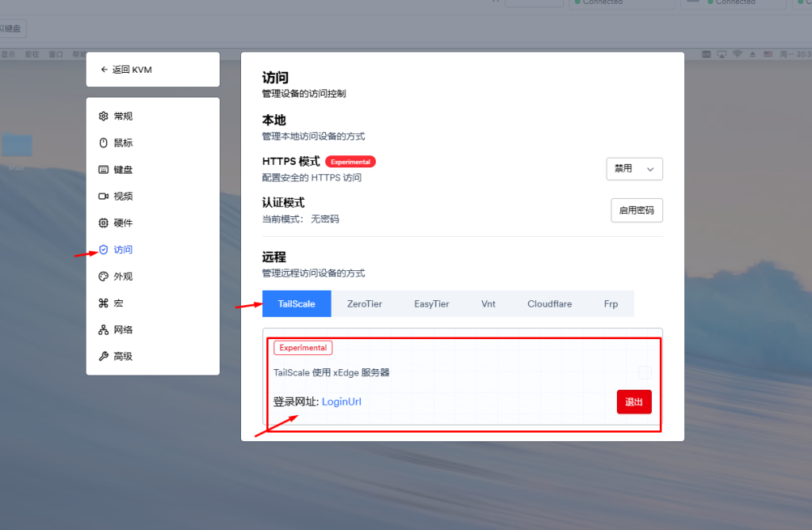Enable TailScale 使用 xEdge 服务器 checkbox
Viewport: 812px width, 530px height.
click(645, 372)
